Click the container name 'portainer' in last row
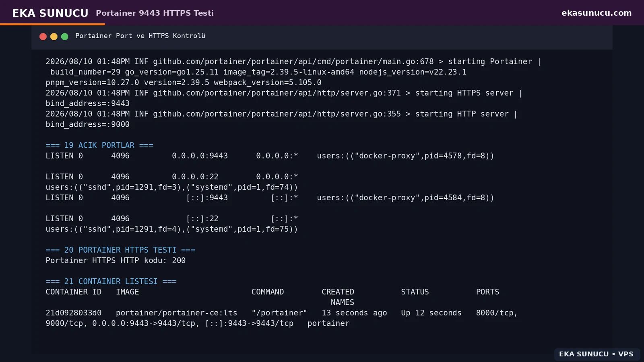 328,323
